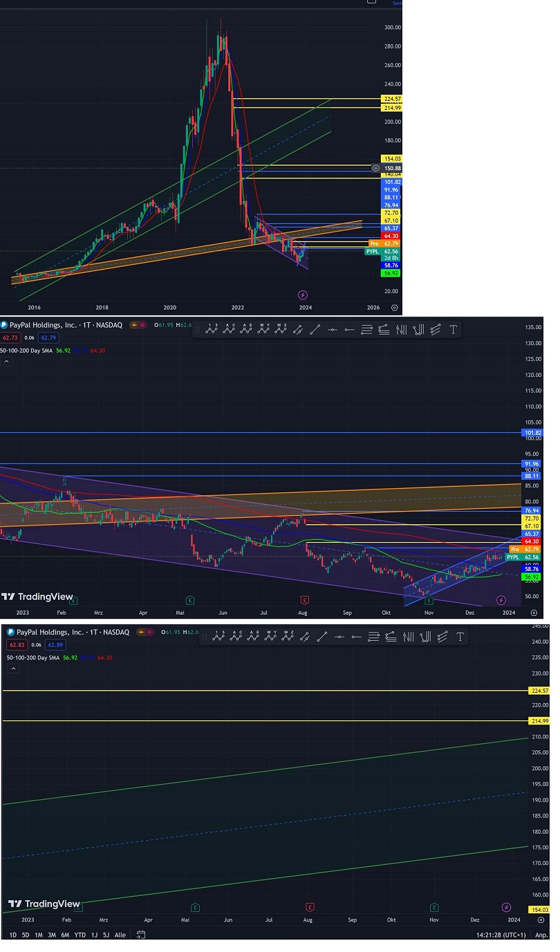
Task: Select text tool in bottom chart toolbar
Action: [460, 637]
